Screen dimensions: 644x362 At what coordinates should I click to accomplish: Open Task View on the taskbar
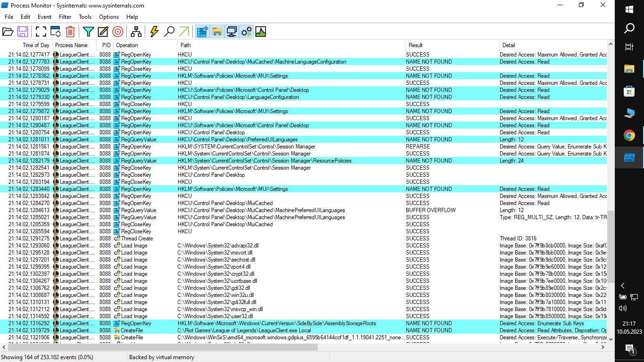point(629,47)
